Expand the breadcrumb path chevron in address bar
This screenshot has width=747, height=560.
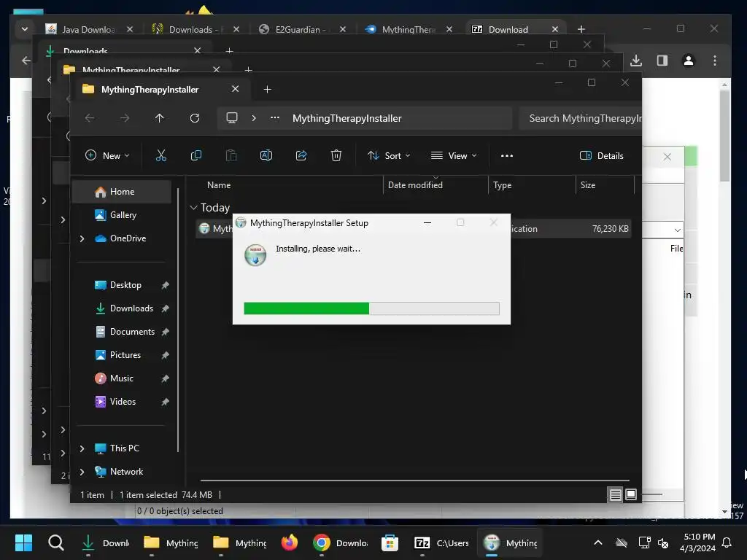point(254,118)
